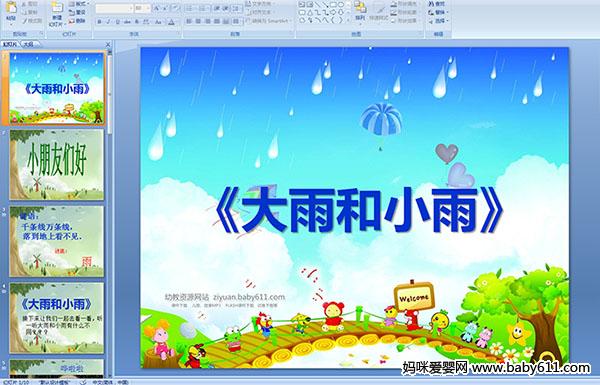Select the 小朋友们好 slide thumbnail
The height and width of the screenshot is (385, 600).
tap(57, 164)
